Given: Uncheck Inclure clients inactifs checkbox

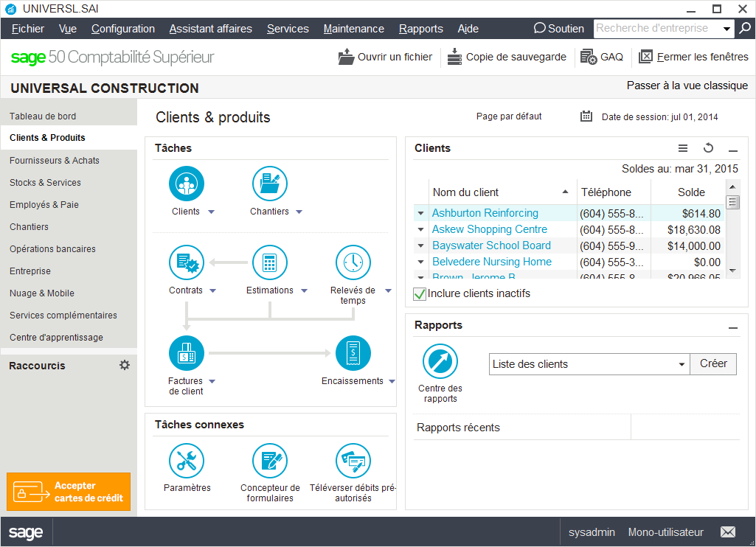Looking at the screenshot, I should 420,294.
